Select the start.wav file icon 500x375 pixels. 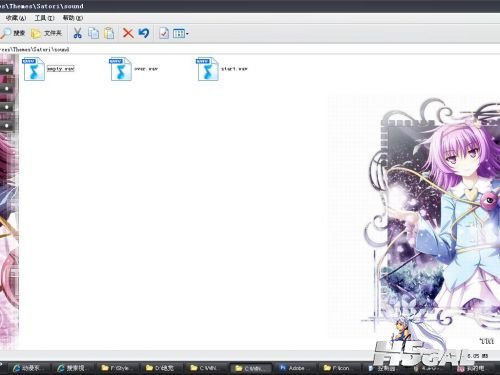point(207,69)
